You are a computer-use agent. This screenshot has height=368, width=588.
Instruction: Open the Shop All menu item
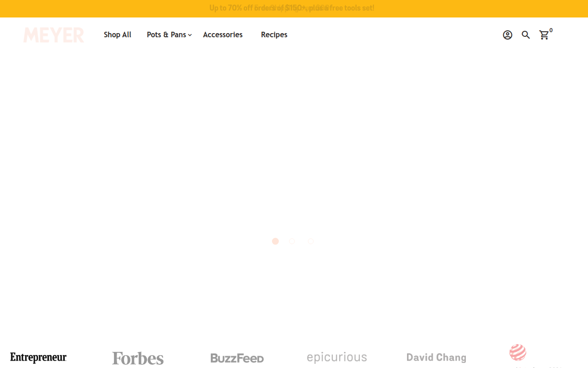(x=118, y=35)
